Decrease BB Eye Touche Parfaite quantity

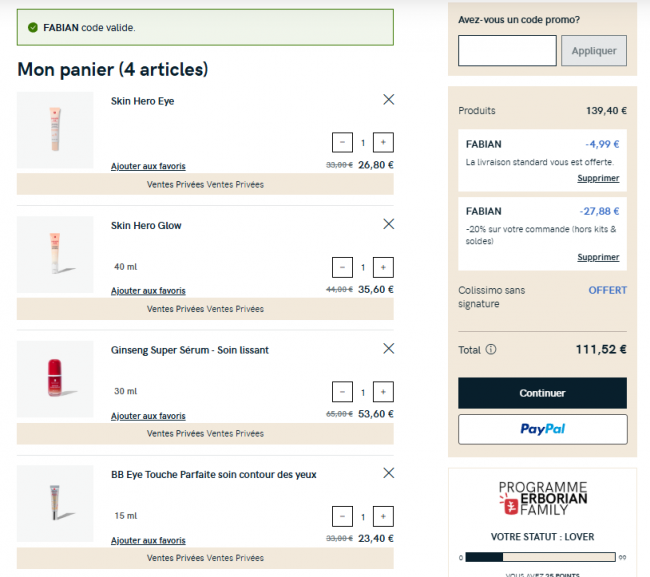(342, 517)
